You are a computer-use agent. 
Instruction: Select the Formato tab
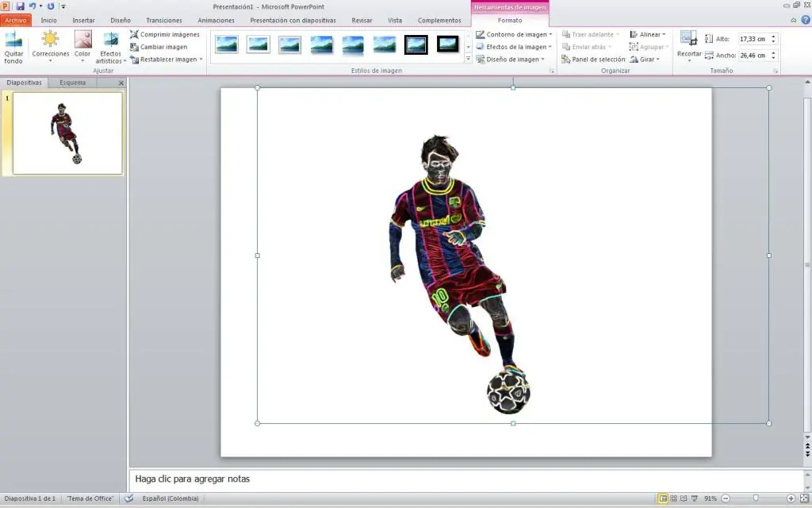(x=510, y=20)
